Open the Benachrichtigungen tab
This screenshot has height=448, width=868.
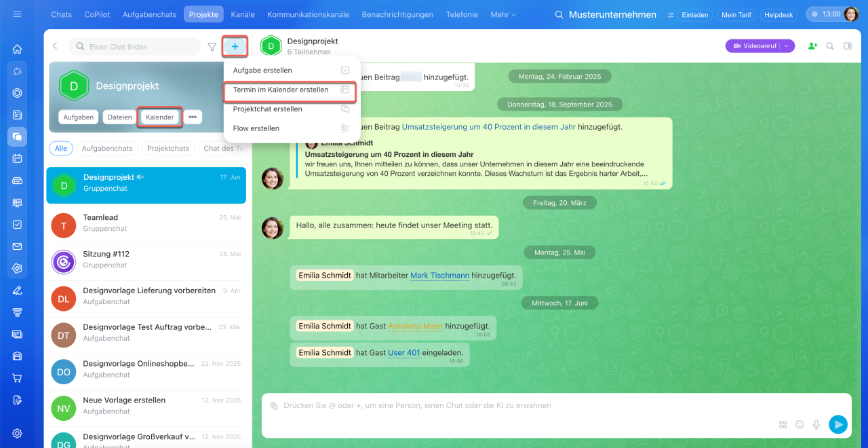pos(397,14)
